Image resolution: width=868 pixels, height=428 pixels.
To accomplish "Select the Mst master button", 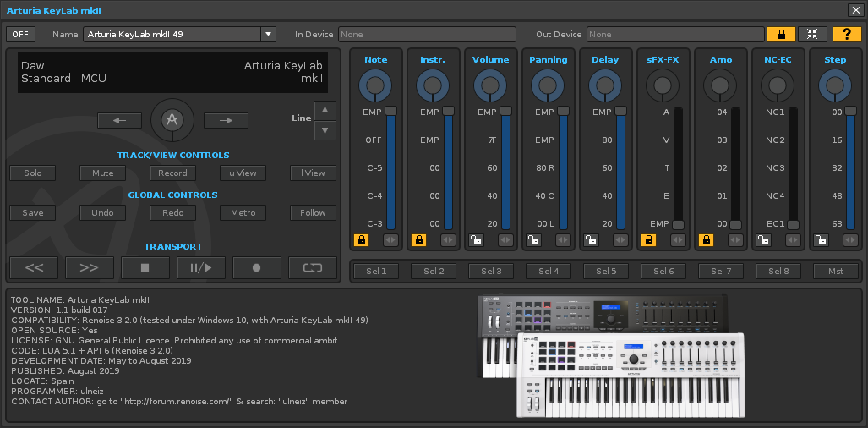I will tap(836, 272).
